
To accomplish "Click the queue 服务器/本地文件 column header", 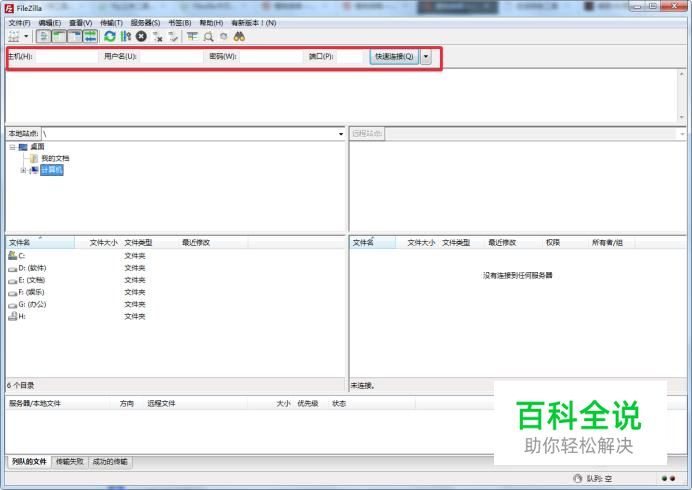I will [x=58, y=403].
